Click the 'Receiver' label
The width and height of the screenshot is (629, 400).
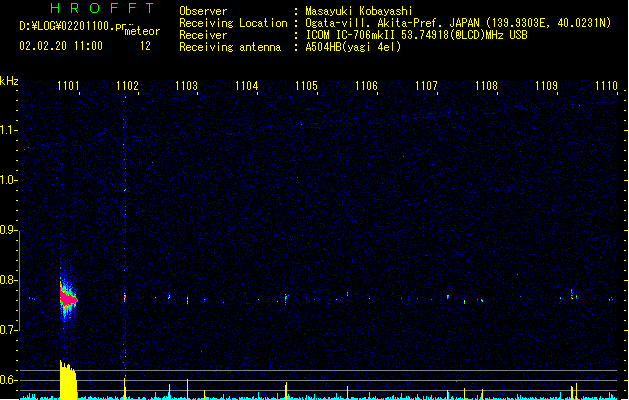pos(203,35)
